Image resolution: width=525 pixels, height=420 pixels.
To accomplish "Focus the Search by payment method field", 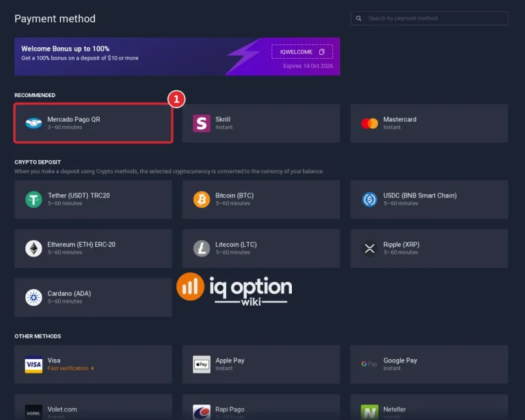I will pos(429,18).
